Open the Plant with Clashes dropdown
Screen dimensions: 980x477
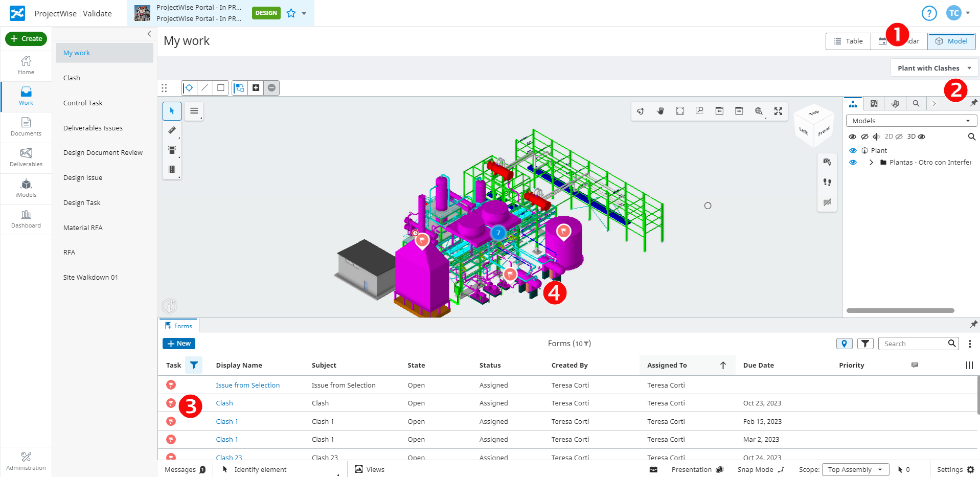pos(935,68)
